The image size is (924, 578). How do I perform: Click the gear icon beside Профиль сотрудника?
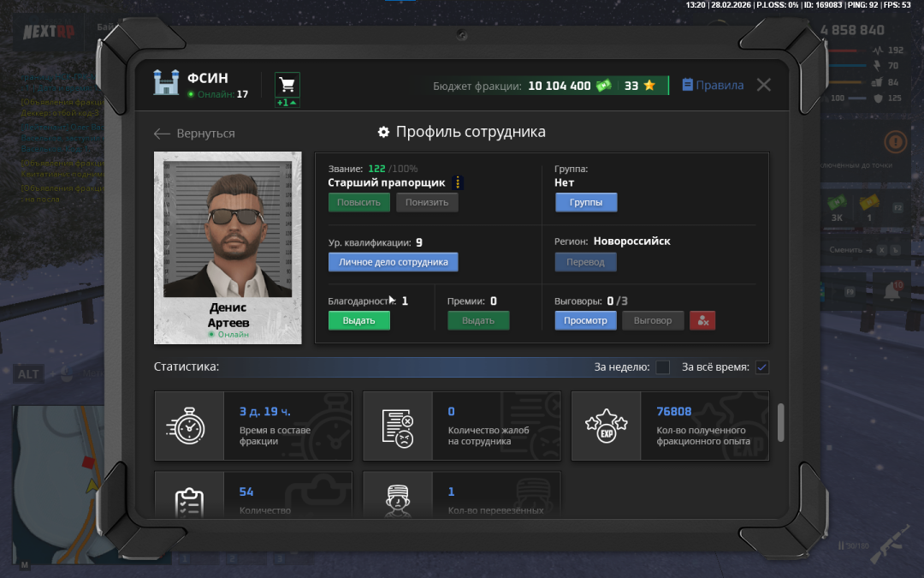(384, 133)
